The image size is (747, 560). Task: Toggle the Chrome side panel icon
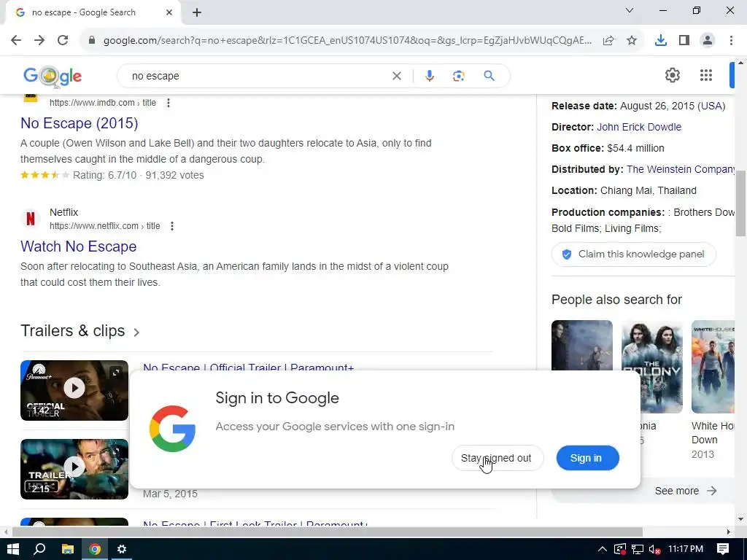(684, 41)
